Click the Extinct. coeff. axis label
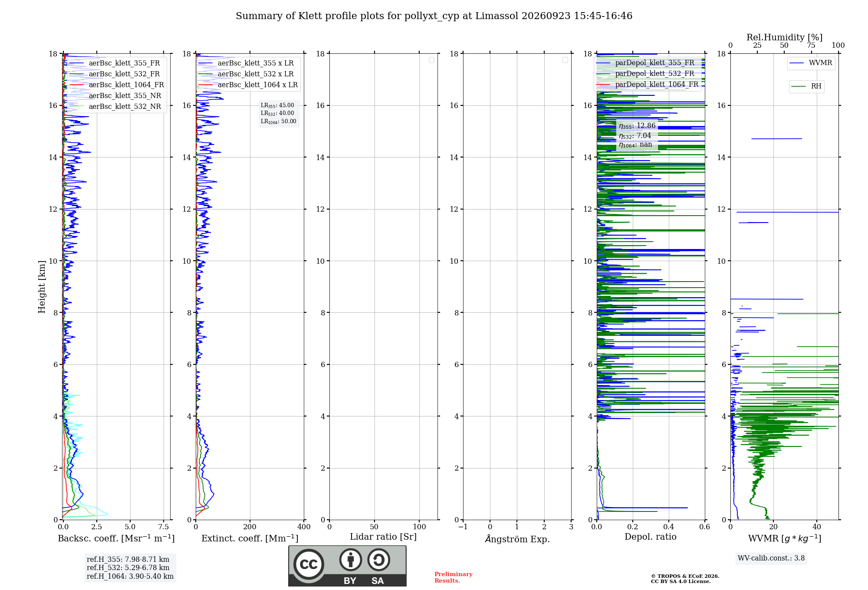The height and width of the screenshot is (590, 868). [250, 538]
